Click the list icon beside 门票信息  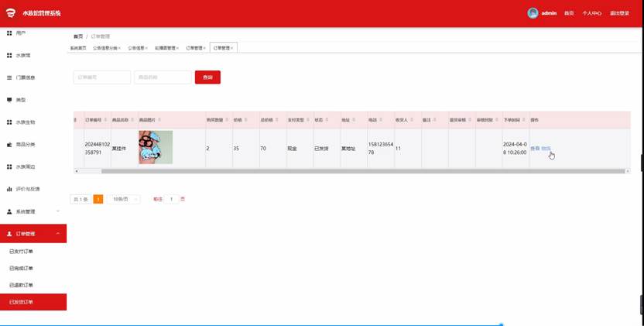(9, 77)
